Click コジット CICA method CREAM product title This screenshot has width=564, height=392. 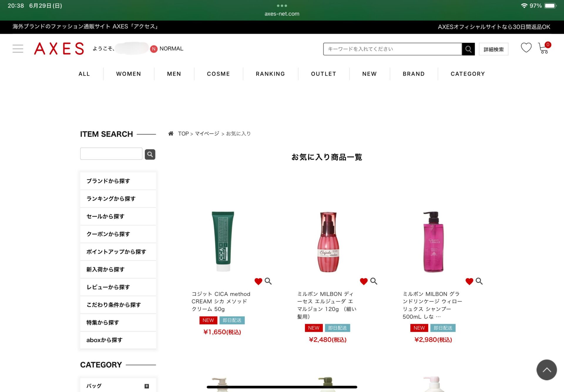coord(221,301)
